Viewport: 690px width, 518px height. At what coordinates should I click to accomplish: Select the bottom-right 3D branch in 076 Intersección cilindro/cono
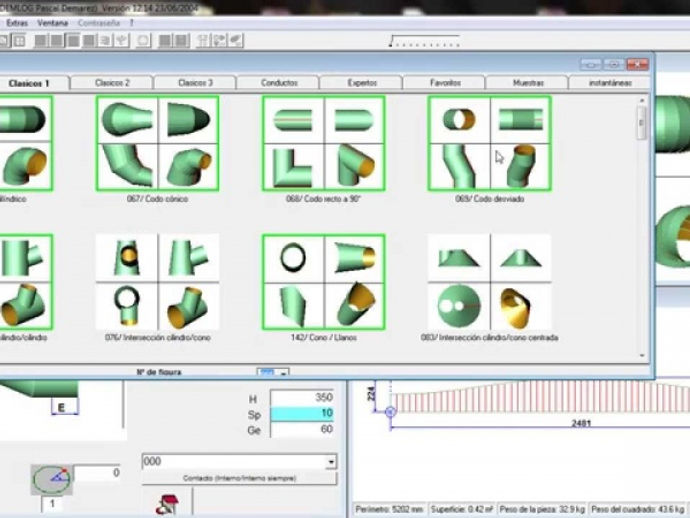coord(188,306)
